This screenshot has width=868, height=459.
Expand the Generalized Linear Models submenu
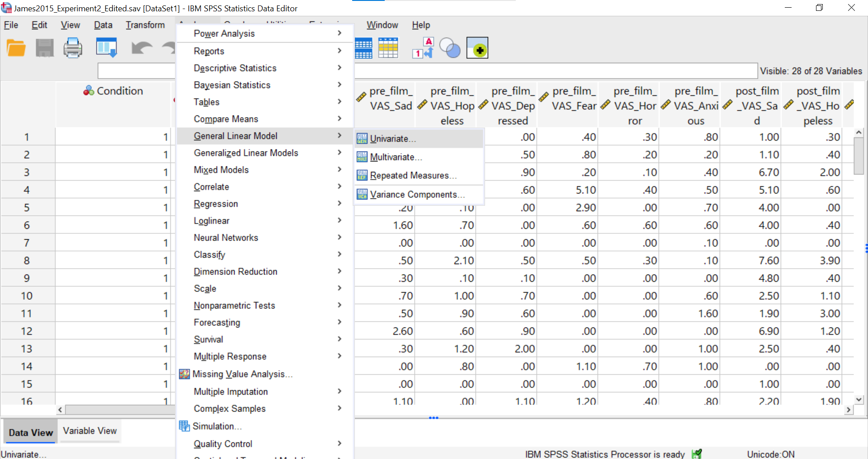point(265,153)
